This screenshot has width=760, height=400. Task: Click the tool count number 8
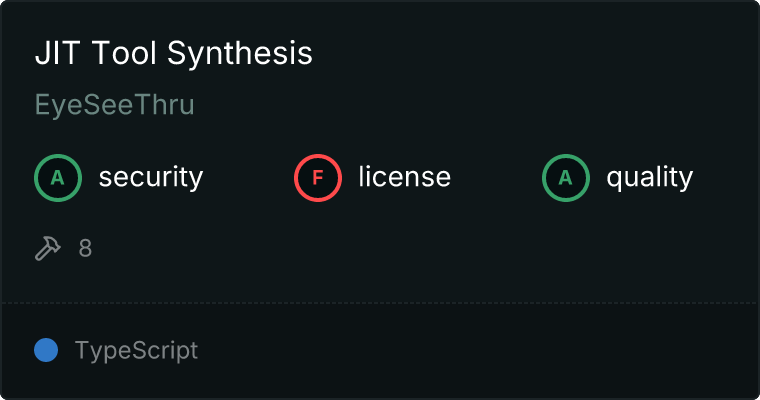pos(85,248)
